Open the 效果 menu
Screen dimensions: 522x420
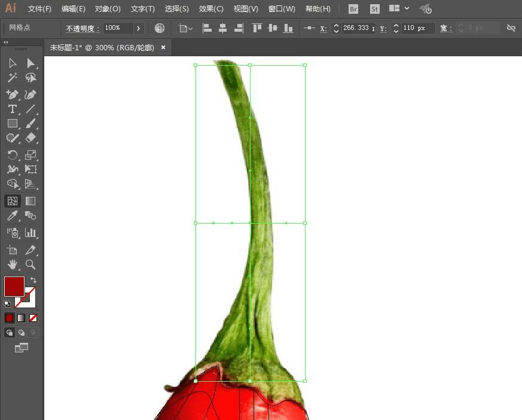coord(210,8)
